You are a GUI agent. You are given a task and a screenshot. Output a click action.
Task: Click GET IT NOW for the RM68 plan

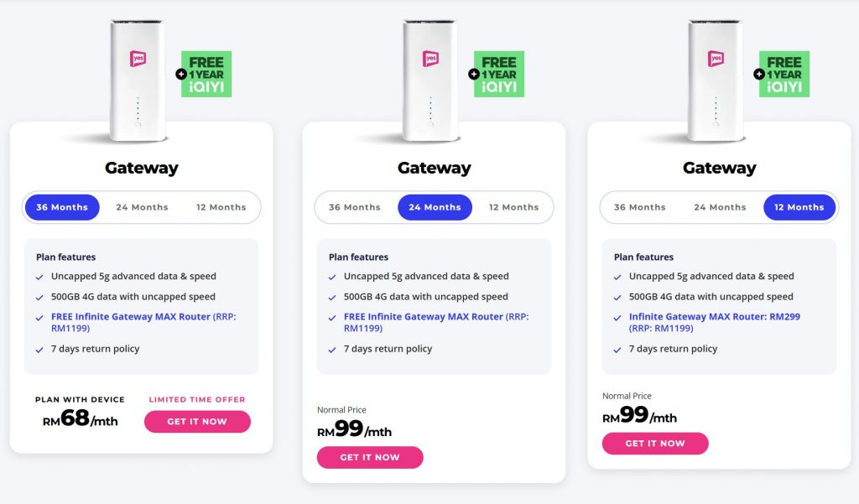pos(197,421)
